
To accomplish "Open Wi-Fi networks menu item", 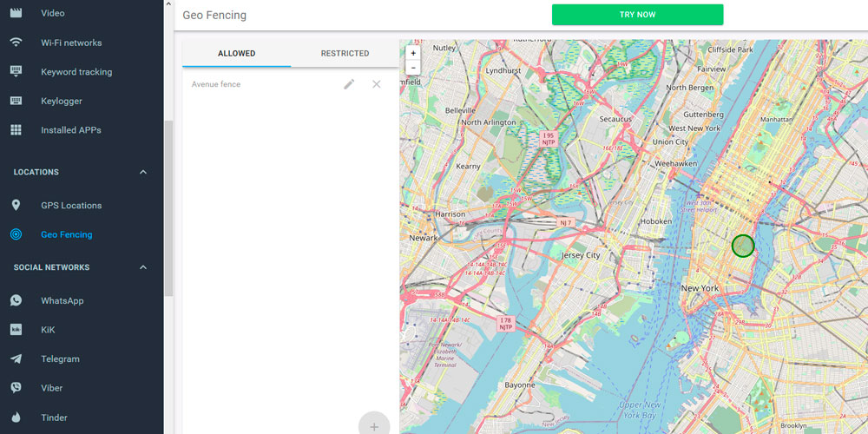I will point(71,43).
